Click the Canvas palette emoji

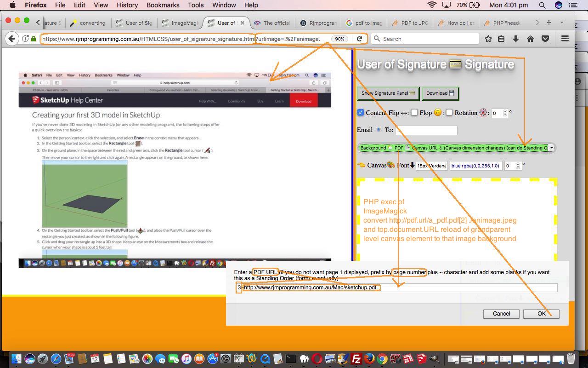click(x=390, y=165)
